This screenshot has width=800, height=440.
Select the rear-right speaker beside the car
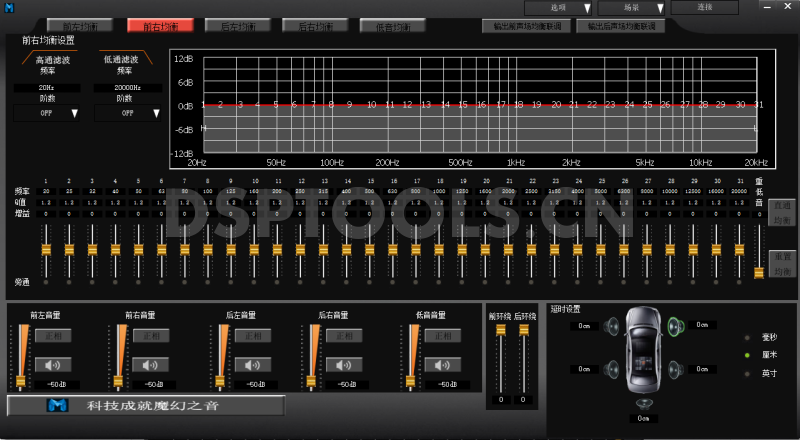click(x=674, y=370)
